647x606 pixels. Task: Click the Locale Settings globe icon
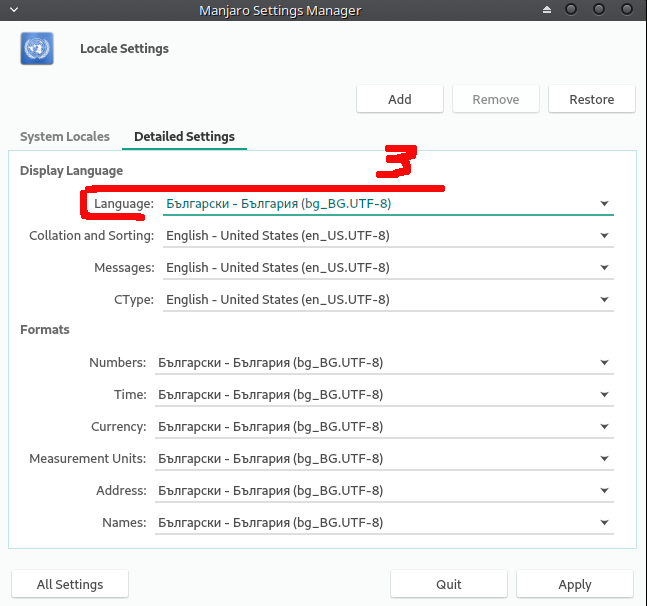(37, 48)
